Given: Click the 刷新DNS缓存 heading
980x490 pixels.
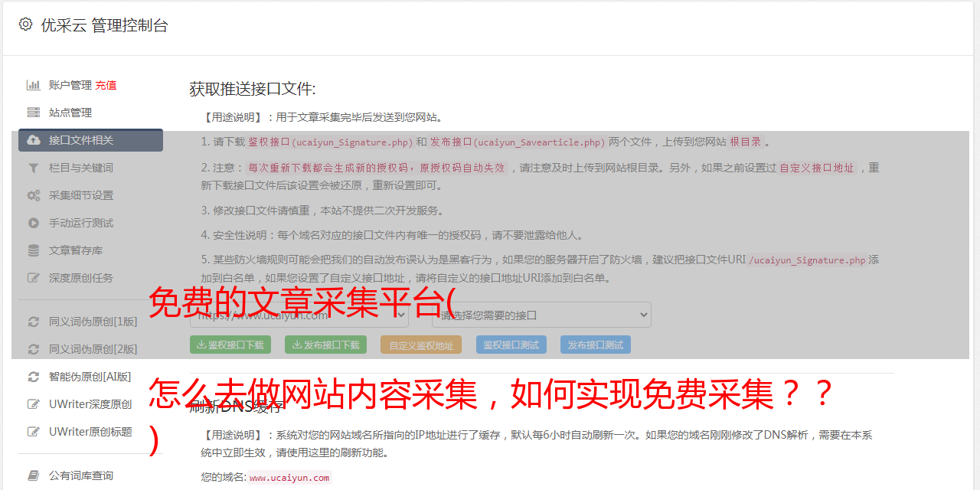Looking at the screenshot, I should pos(237,406).
